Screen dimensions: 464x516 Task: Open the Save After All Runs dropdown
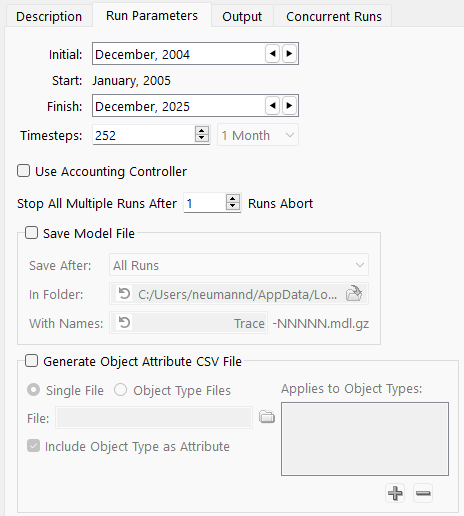239,265
